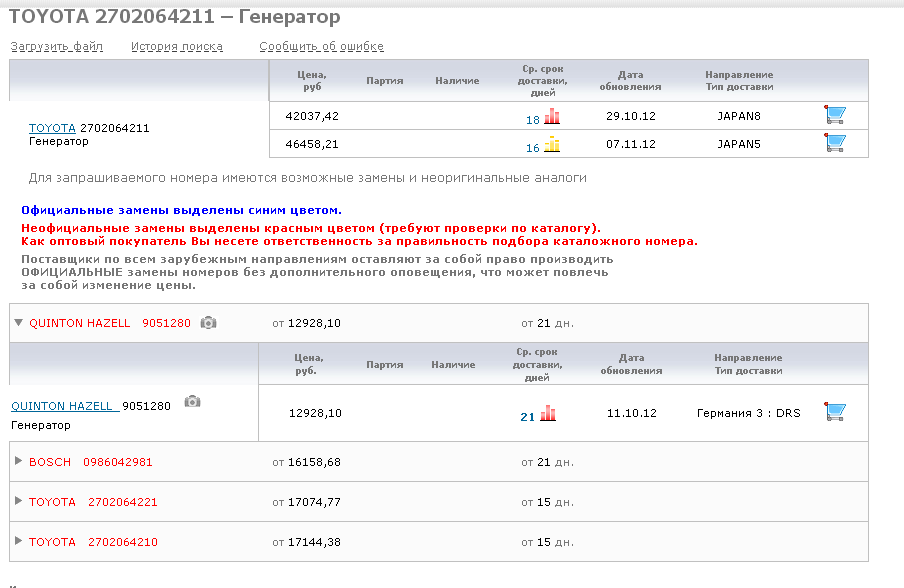
Task: Click delivery chart icon next to 21 days
Action: pyautogui.click(x=548, y=414)
